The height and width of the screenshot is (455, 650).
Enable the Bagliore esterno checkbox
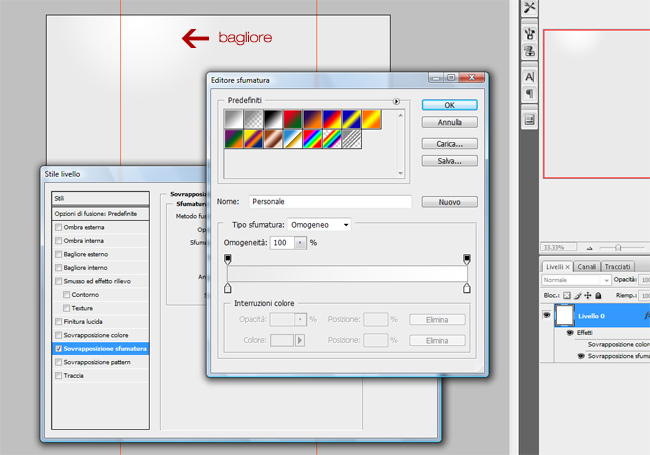tap(58, 254)
